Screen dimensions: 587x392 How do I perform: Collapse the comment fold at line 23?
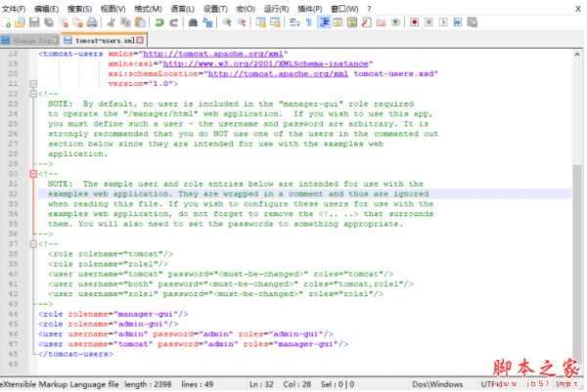pos(32,92)
